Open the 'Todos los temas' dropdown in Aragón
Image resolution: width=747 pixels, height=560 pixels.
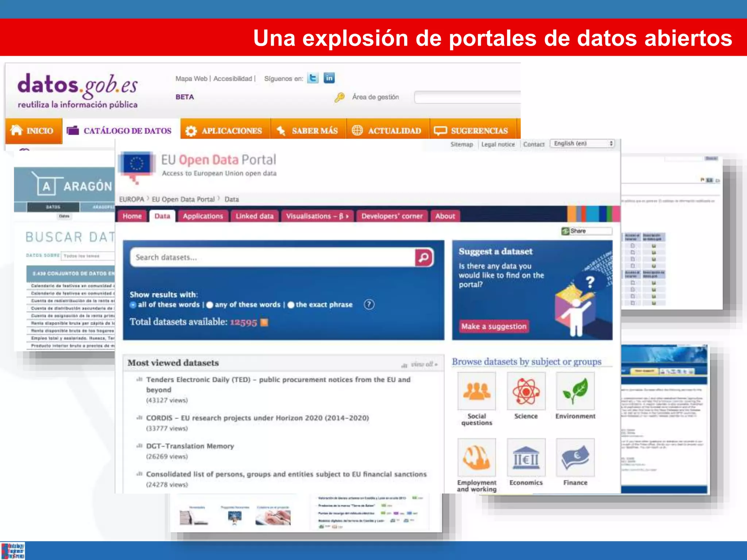88,256
